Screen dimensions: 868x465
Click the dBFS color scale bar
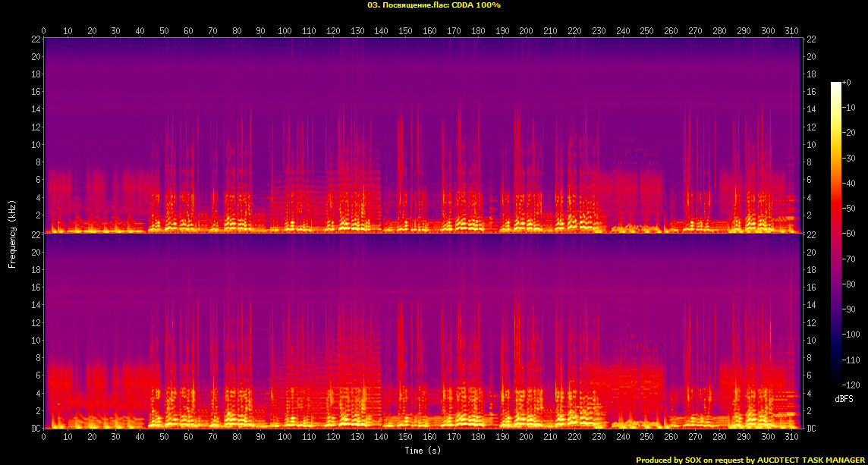coord(835,234)
